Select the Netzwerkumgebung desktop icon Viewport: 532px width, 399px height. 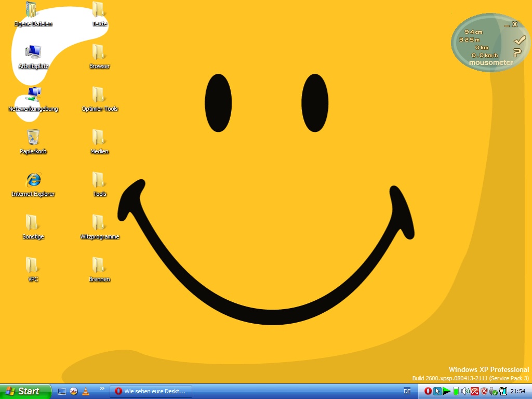point(33,95)
